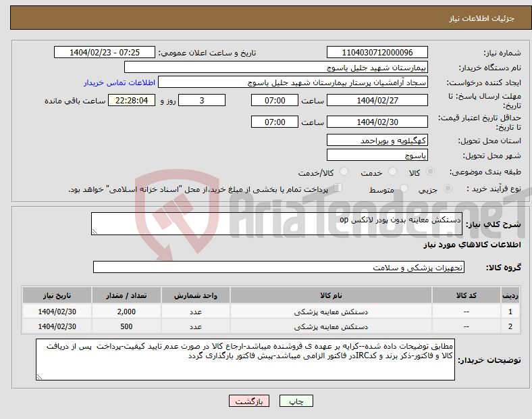
Task: Click the طبقه بندی موضوعی label
Action: pos(485,172)
